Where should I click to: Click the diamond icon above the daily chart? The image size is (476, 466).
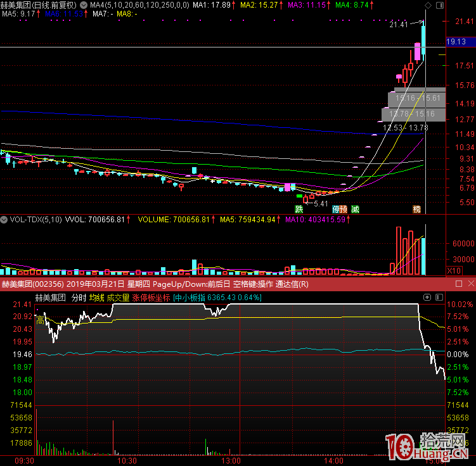point(428,5)
